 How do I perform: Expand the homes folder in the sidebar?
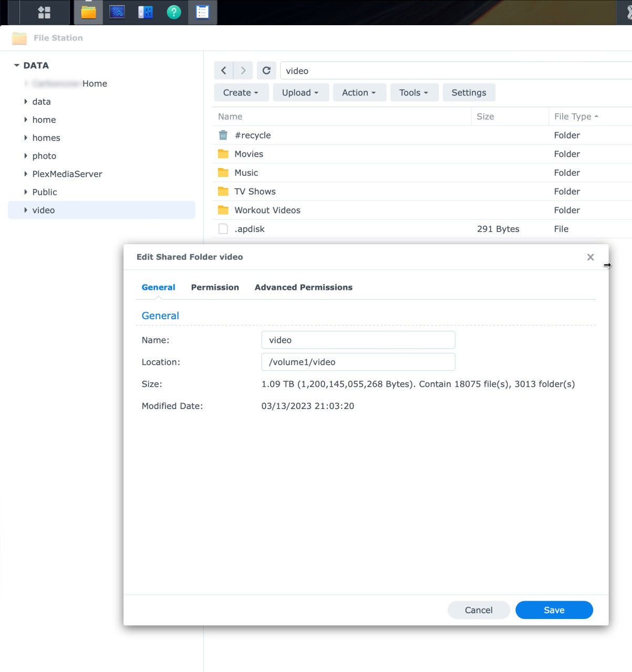tap(25, 138)
